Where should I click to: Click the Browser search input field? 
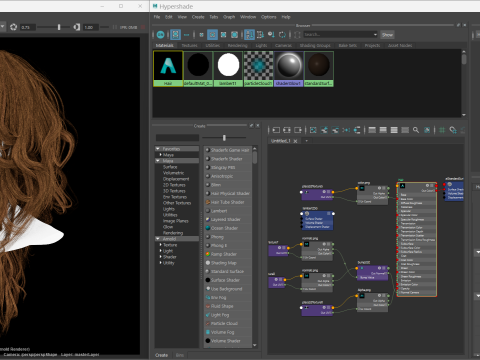338,35
